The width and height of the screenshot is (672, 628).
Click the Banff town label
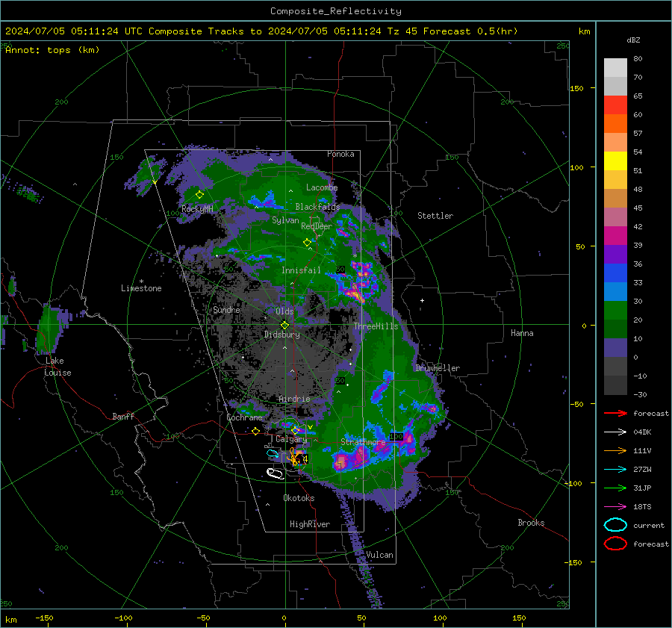pos(123,417)
